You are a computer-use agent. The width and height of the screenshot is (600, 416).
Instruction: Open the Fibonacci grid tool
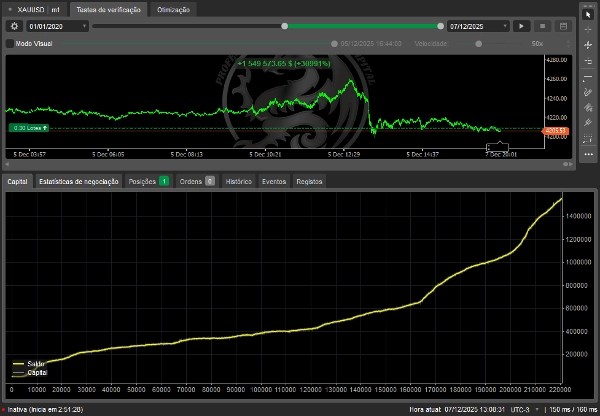(x=588, y=139)
